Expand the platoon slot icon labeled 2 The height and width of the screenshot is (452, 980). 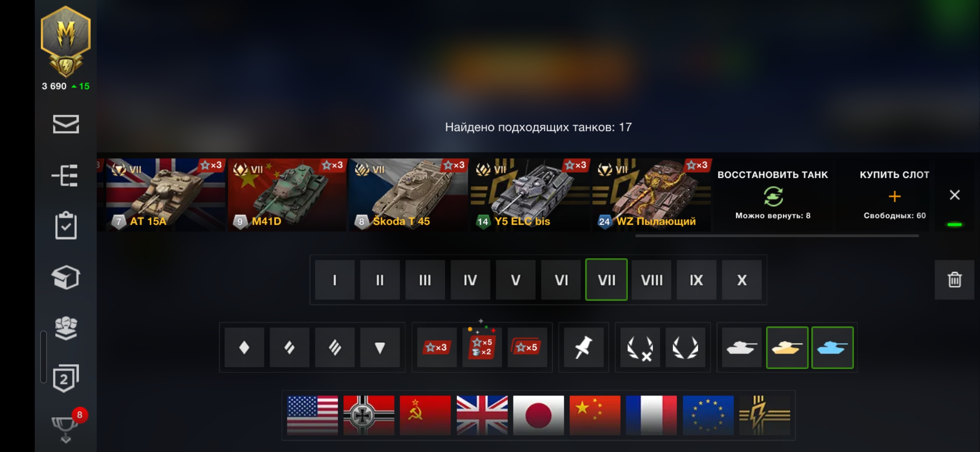pyautogui.click(x=66, y=378)
